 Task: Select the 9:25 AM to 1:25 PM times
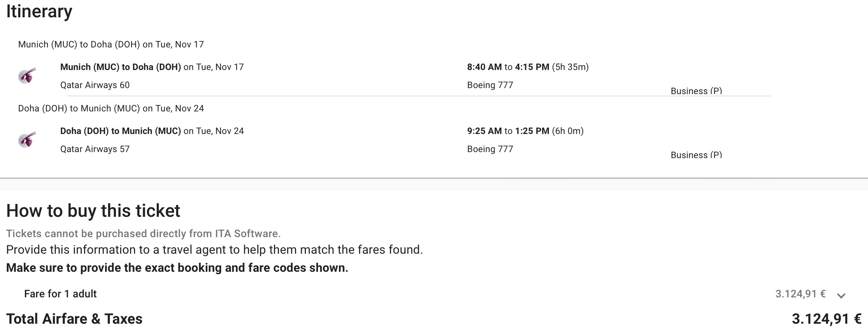click(x=508, y=131)
